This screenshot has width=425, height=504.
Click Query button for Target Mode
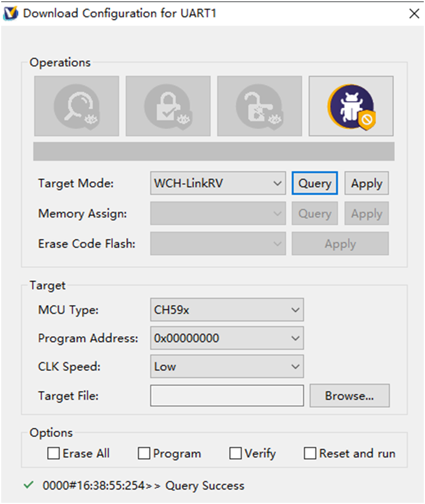(315, 183)
